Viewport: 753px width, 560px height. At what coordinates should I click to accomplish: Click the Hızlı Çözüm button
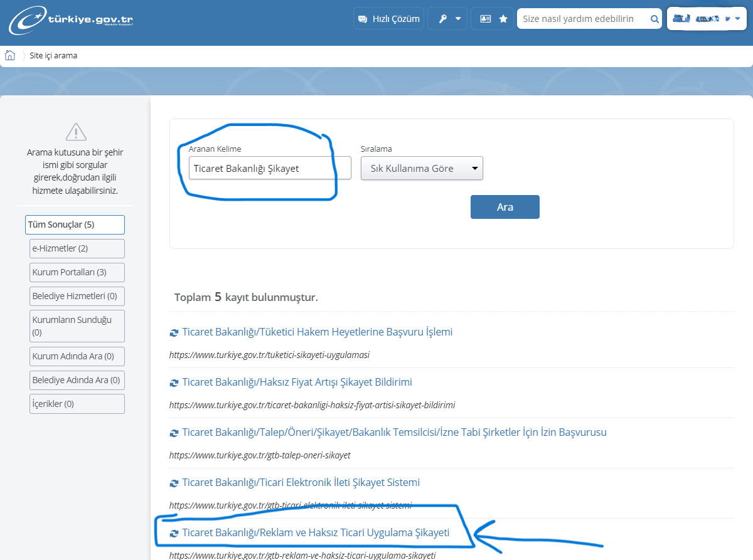[388, 19]
